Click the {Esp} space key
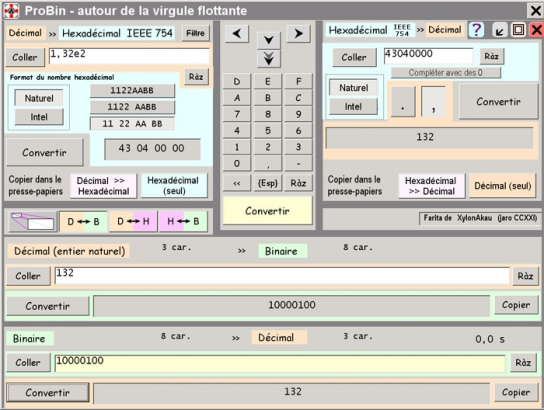 (268, 183)
